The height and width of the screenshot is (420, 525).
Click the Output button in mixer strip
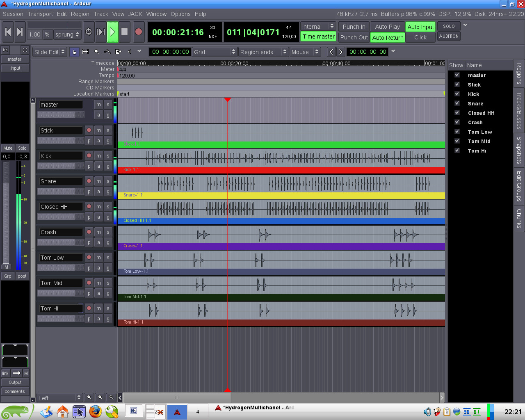[x=15, y=382]
